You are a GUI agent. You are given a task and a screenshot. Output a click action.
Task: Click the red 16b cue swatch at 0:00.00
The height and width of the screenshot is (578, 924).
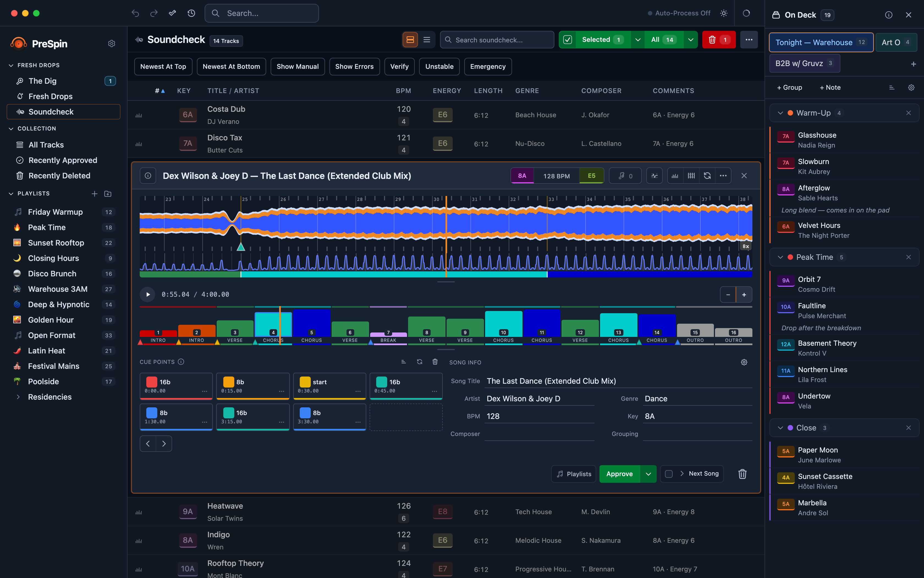[x=152, y=382]
